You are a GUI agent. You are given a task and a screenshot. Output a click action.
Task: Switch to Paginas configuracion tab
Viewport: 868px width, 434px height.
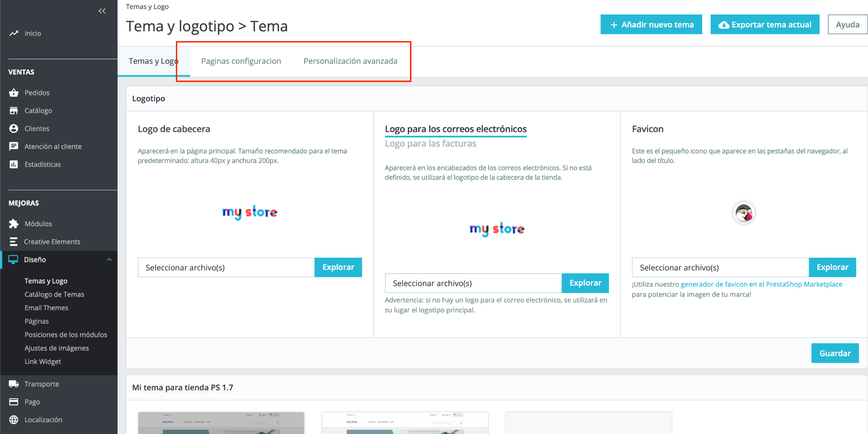tap(241, 61)
